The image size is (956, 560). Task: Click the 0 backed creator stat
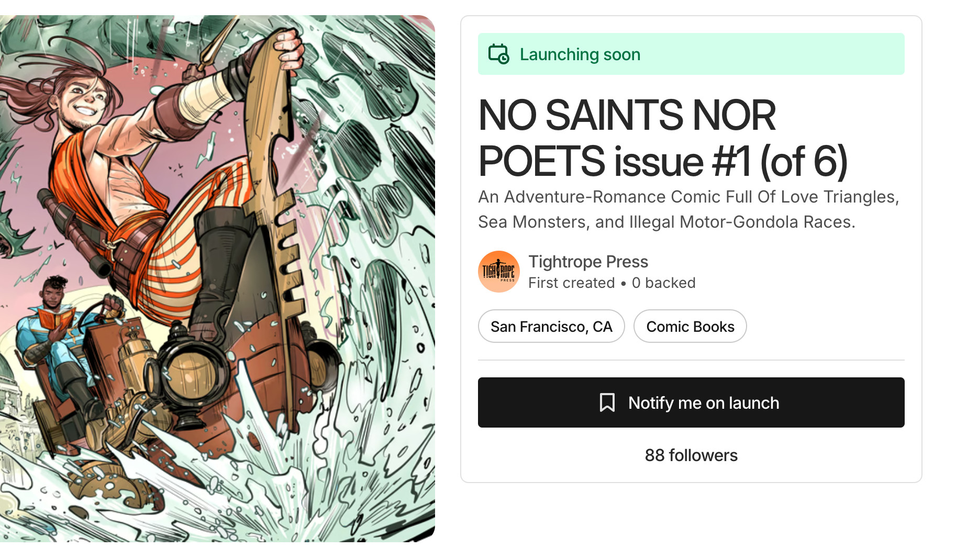click(663, 283)
